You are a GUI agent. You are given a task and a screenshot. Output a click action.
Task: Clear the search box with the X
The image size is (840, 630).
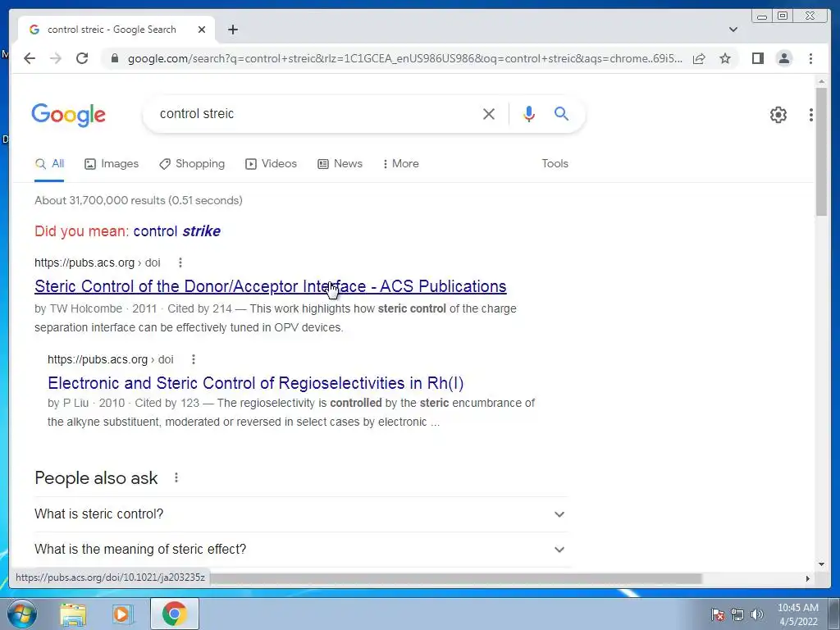[489, 113]
